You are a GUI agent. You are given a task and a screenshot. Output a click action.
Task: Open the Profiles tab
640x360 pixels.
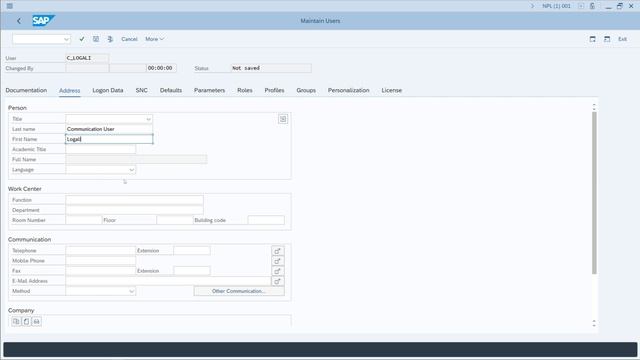(274, 90)
